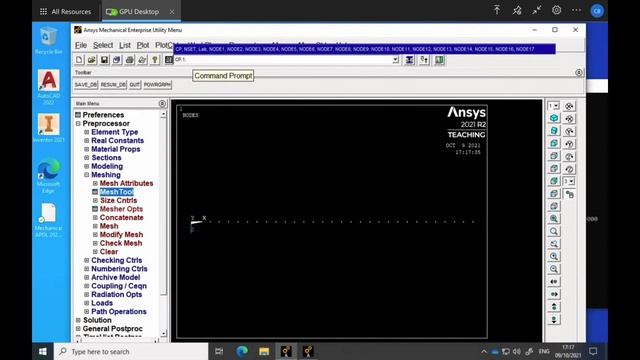Click the Image Capture printer icon
The height and width of the screenshot is (360, 640).
tap(129, 60)
